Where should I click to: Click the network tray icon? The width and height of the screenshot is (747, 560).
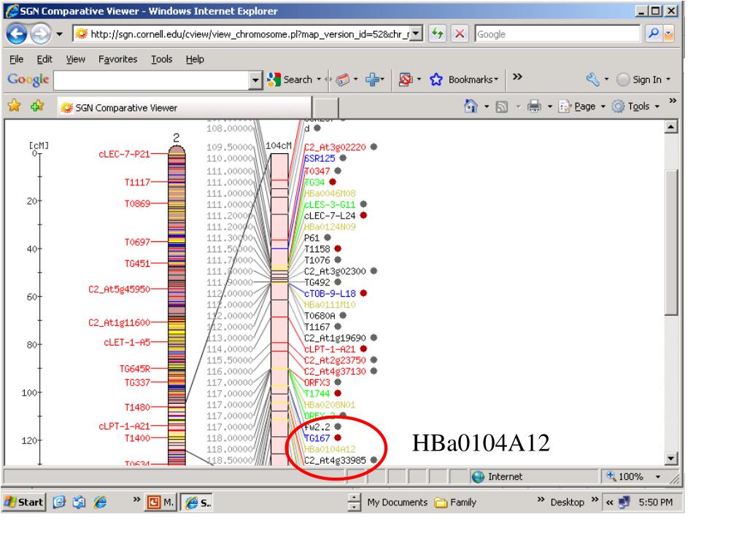coord(624,502)
